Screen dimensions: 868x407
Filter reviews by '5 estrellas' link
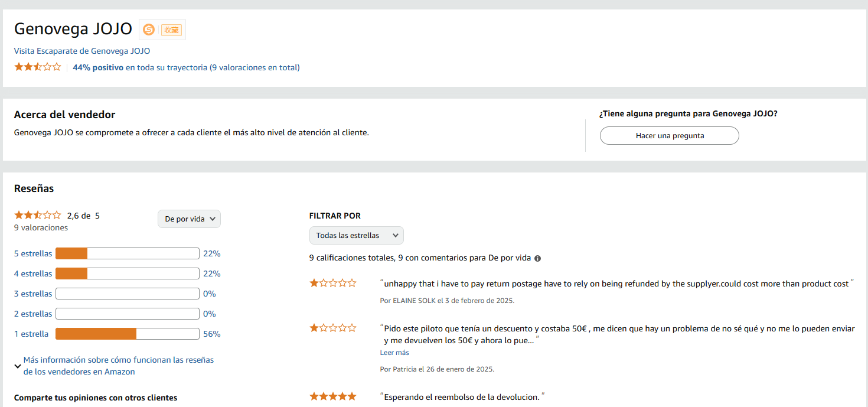(33, 254)
